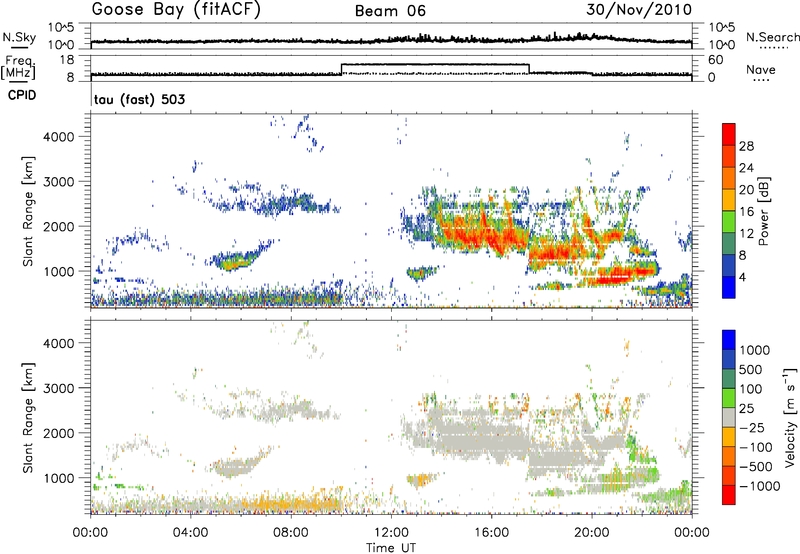Click the '−100' value on Velocity colorbar
800x554 pixels.
756,447
